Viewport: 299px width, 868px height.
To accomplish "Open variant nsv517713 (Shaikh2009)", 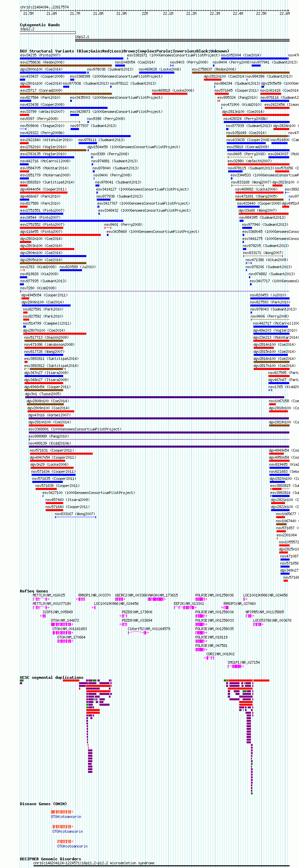I will 46,338.
